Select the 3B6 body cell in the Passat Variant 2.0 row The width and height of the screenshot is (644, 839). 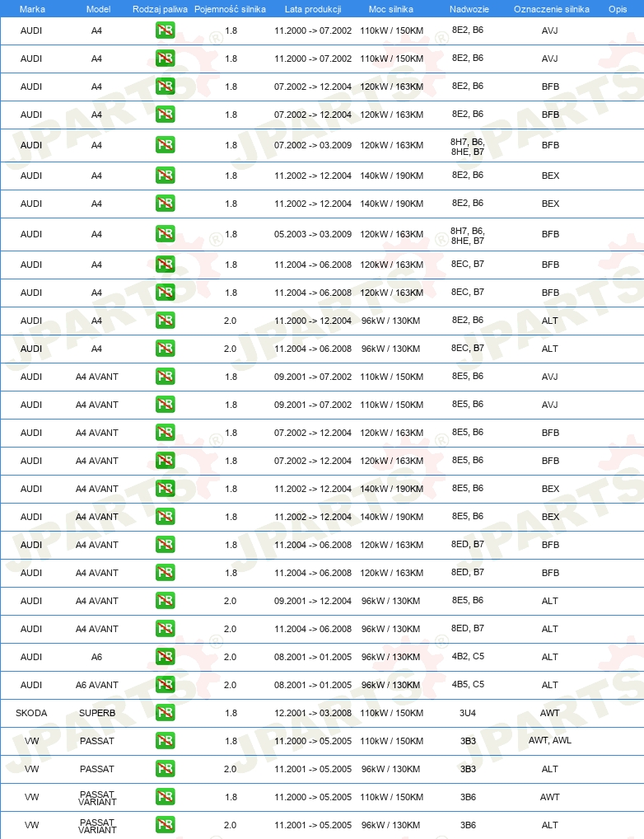[468, 824]
